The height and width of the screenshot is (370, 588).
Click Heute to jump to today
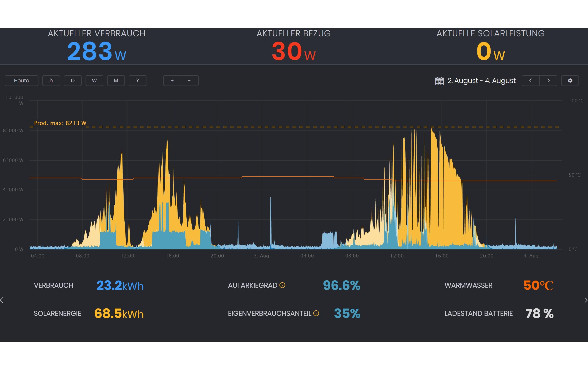tap(21, 80)
